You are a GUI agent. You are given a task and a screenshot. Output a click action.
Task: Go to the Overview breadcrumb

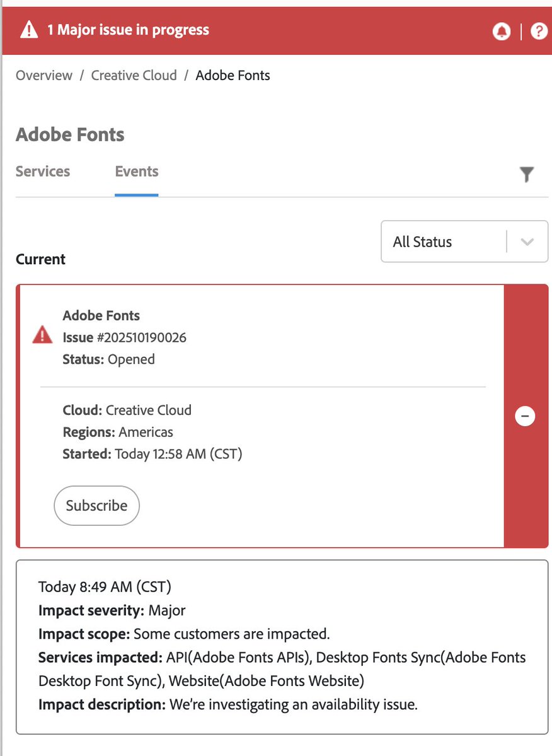(44, 76)
